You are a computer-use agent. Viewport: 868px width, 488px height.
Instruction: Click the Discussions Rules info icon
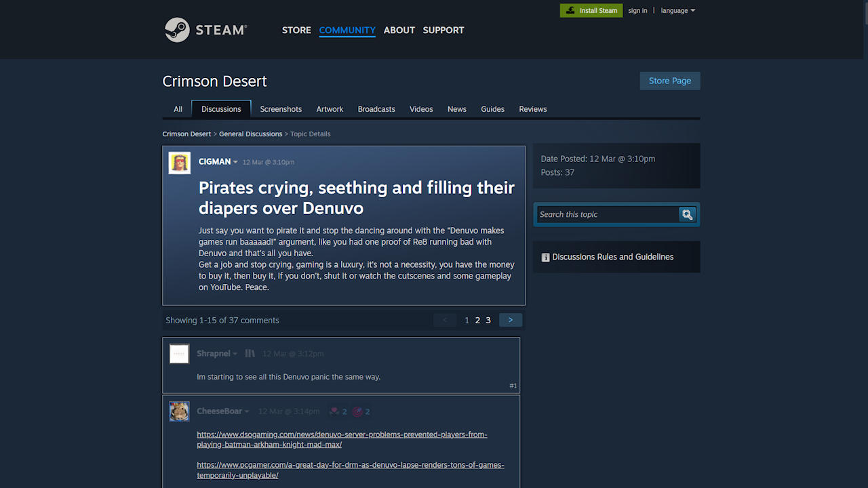click(x=545, y=258)
